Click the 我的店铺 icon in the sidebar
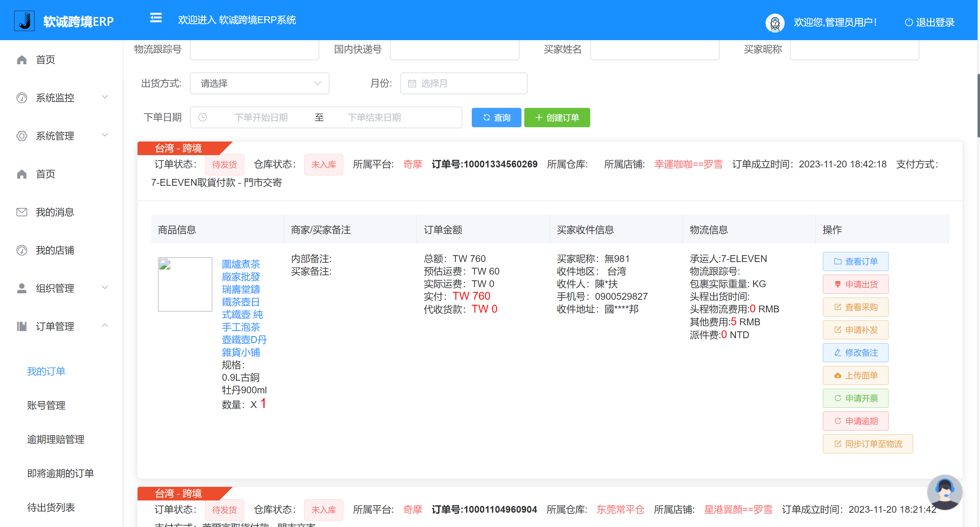This screenshot has width=980, height=527. [22, 250]
